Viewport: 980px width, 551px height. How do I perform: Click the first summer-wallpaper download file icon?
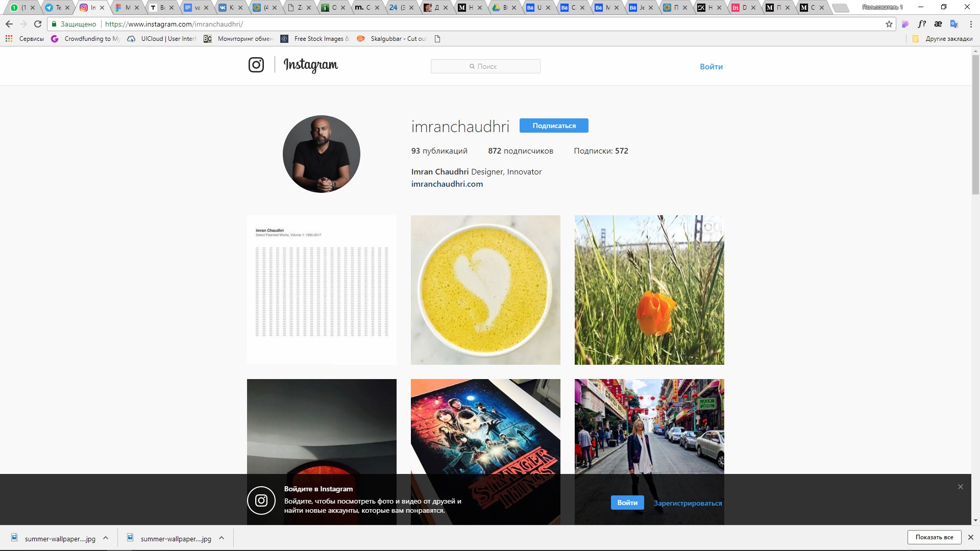pyautogui.click(x=15, y=538)
